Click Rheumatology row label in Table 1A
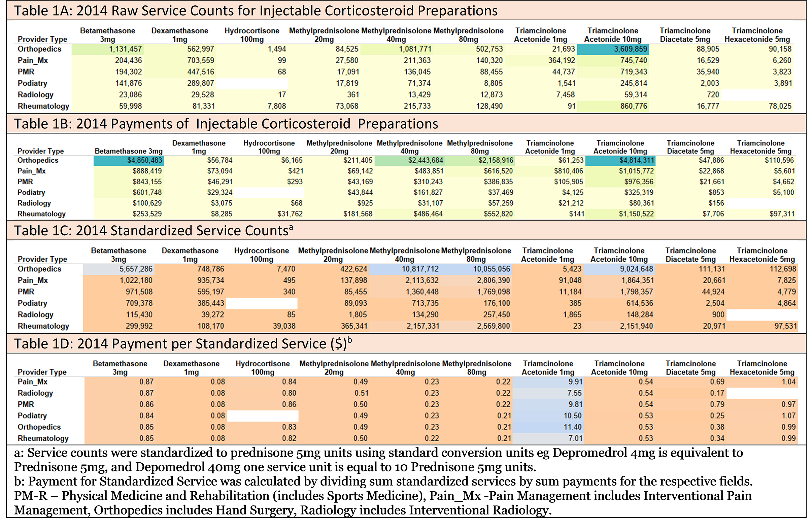This screenshot has width=812, height=528. (x=43, y=106)
